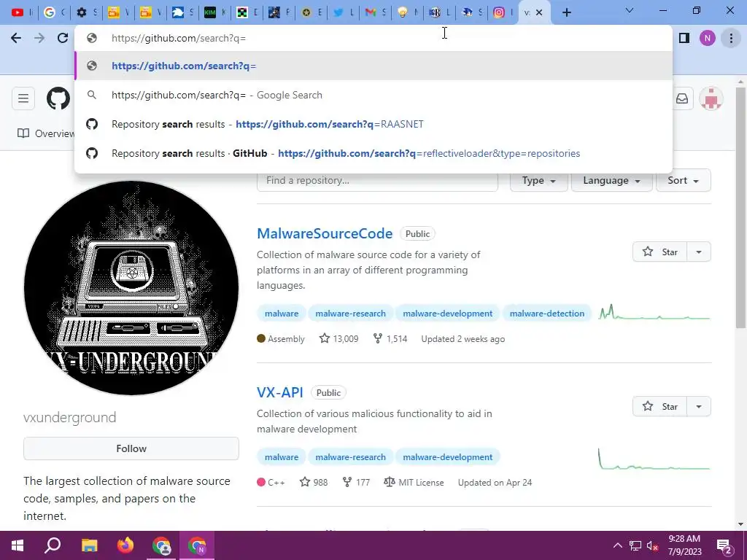Viewport: 747px width, 560px height.
Task: Click the taskbar clock showing 9:28 AM
Action: [684, 545]
